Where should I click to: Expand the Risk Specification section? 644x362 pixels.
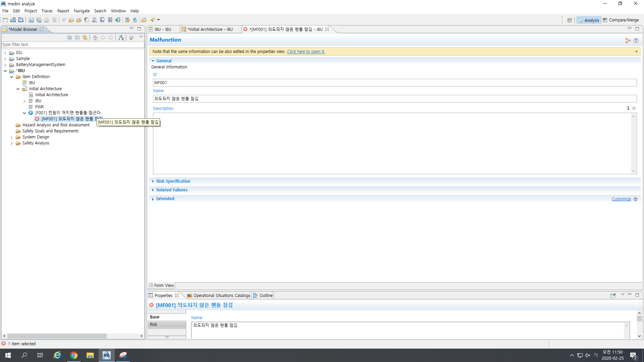point(173,181)
